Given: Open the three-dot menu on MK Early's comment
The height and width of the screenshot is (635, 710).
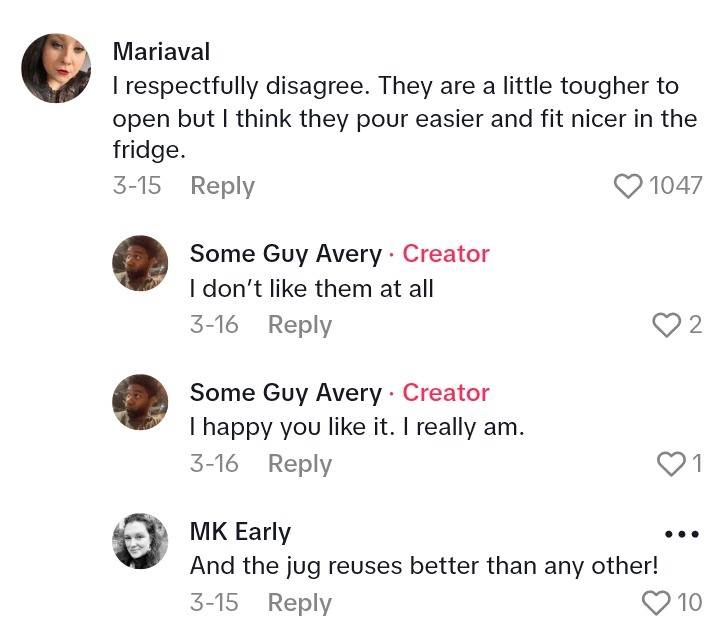Looking at the screenshot, I should click(x=681, y=534).
